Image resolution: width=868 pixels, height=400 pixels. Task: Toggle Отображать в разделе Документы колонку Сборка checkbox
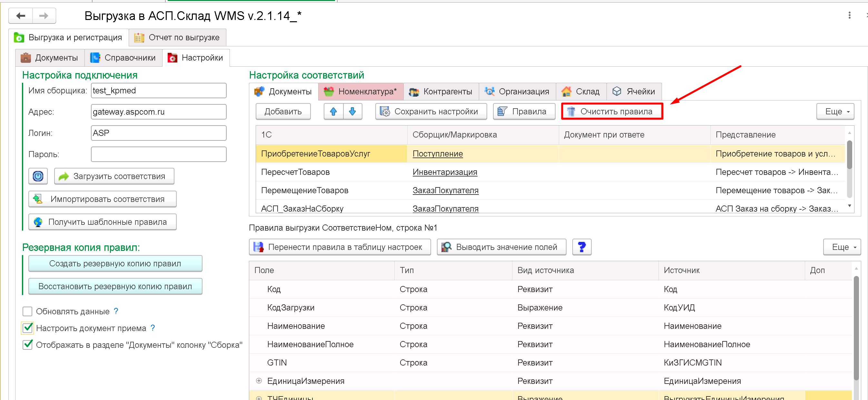click(x=27, y=345)
